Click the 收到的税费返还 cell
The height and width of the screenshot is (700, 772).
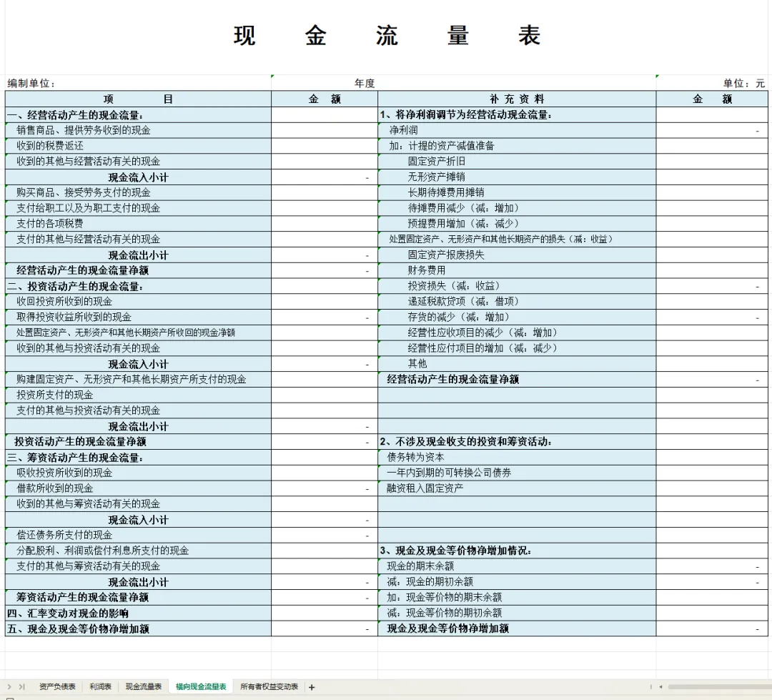[x=138, y=146]
